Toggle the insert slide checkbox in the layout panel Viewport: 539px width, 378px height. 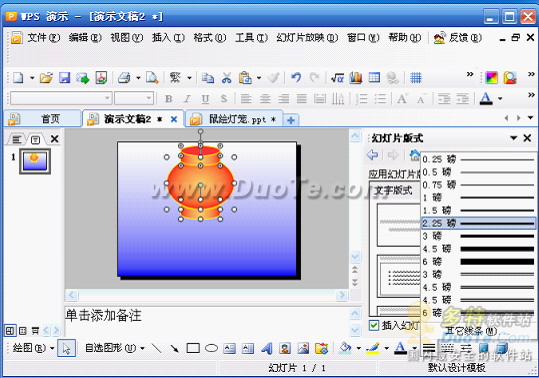pos(374,325)
